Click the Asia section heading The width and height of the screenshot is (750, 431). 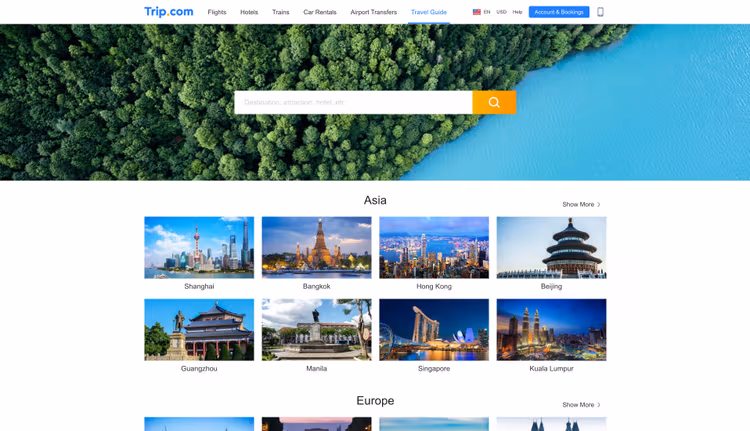375,200
